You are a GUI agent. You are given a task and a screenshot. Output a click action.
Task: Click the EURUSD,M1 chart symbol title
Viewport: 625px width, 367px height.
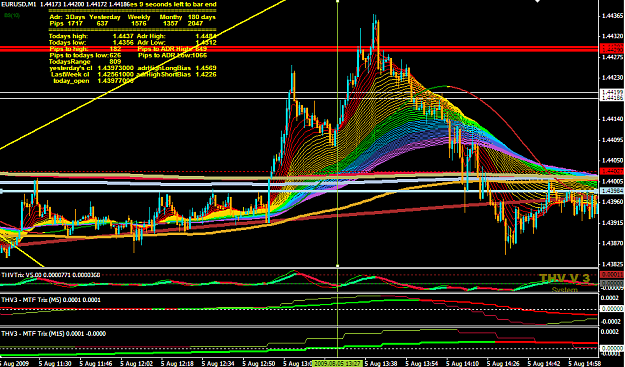(x=18, y=4)
